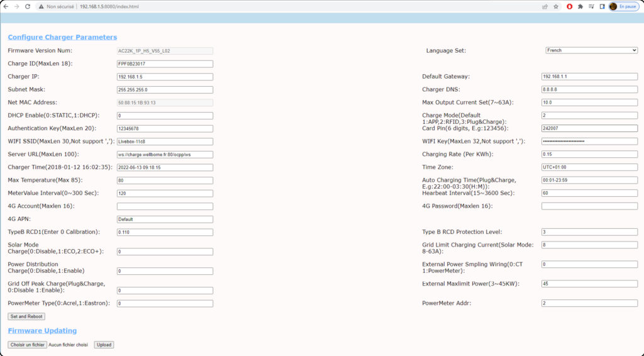Click the Auto Charging Time field
Viewport: 644px width, 356px height.
589,181
